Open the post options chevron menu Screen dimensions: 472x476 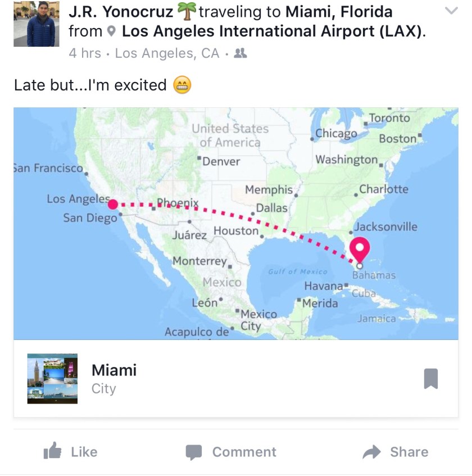451,11
